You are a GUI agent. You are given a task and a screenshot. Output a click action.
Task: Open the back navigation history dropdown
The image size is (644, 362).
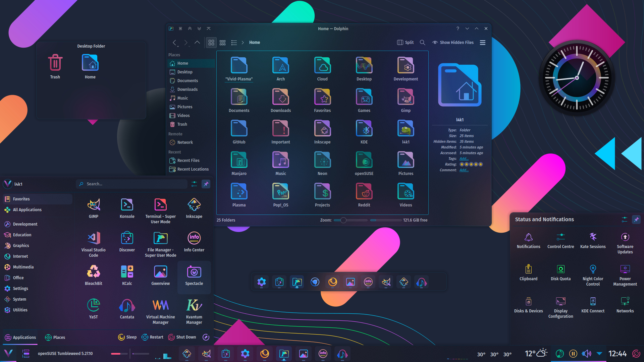(177, 46)
